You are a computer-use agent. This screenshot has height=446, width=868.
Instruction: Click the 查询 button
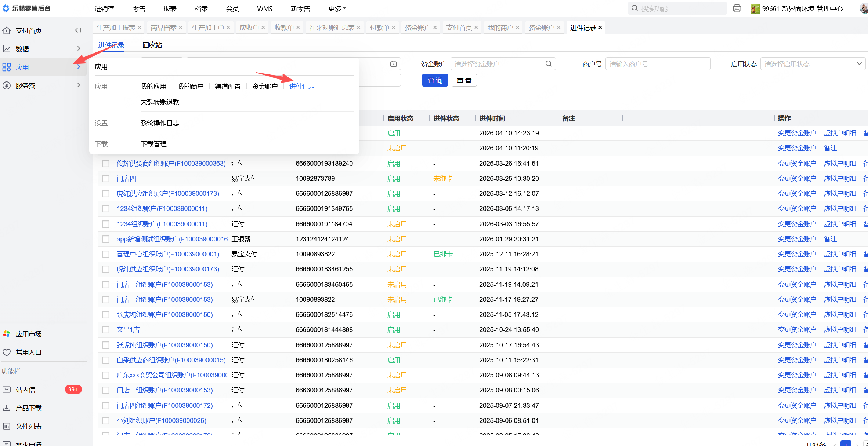coord(435,80)
